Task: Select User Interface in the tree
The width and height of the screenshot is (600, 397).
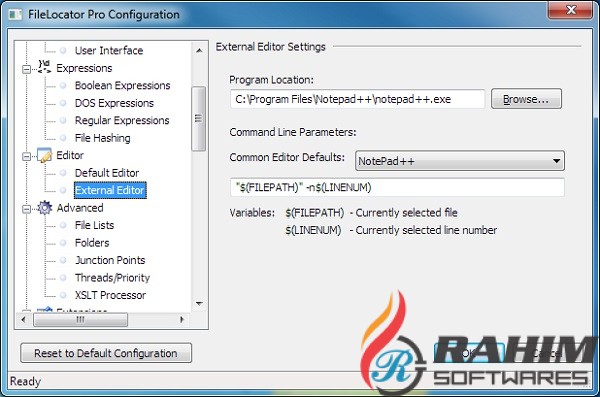Action: pyautogui.click(x=109, y=50)
